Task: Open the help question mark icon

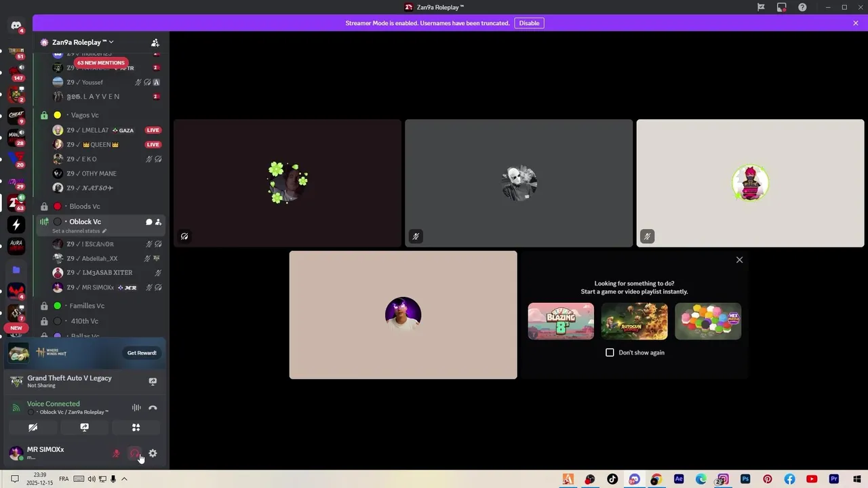Action: click(802, 7)
